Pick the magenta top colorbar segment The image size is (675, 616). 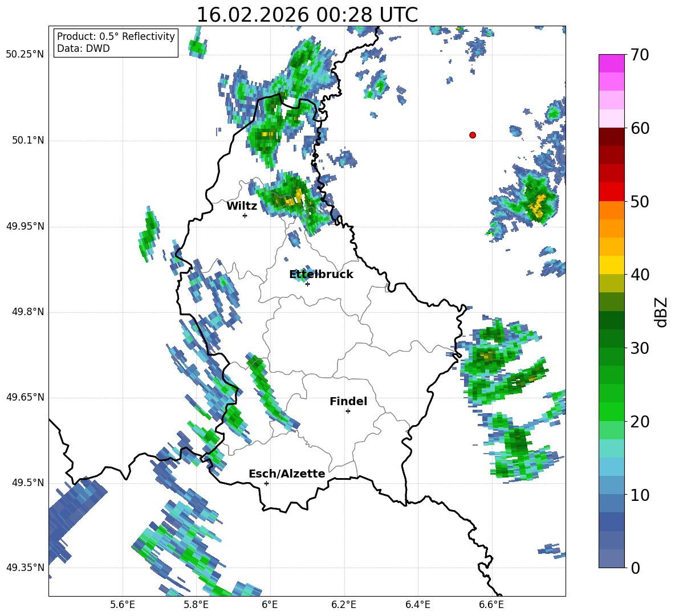pos(611,64)
